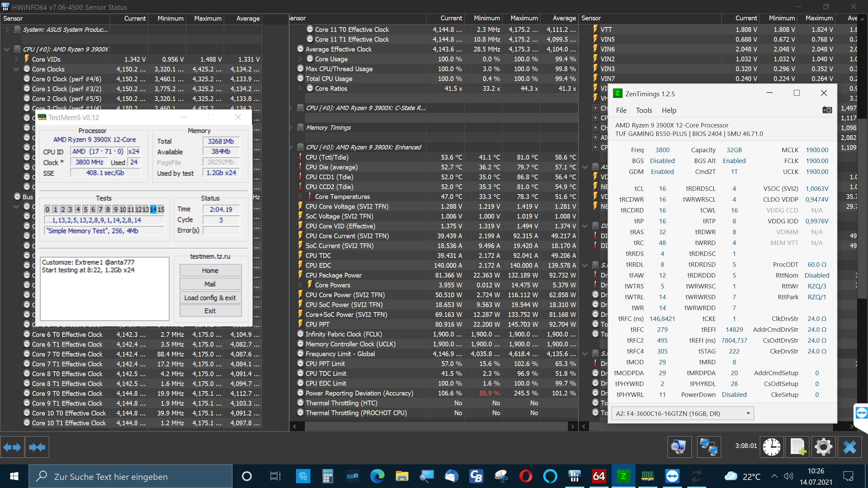868x488 pixels.
Task: Click the ZenTimings green Z title icon
Action: click(x=618, y=94)
